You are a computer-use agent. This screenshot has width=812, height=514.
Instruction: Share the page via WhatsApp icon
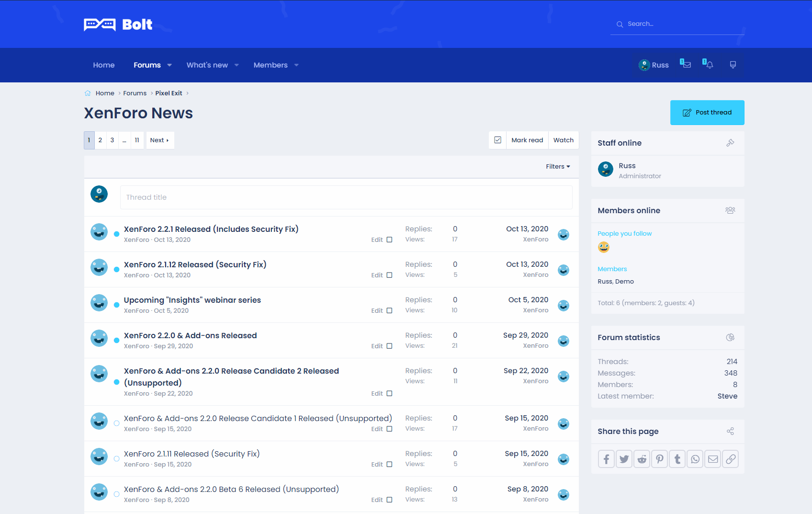(x=695, y=459)
